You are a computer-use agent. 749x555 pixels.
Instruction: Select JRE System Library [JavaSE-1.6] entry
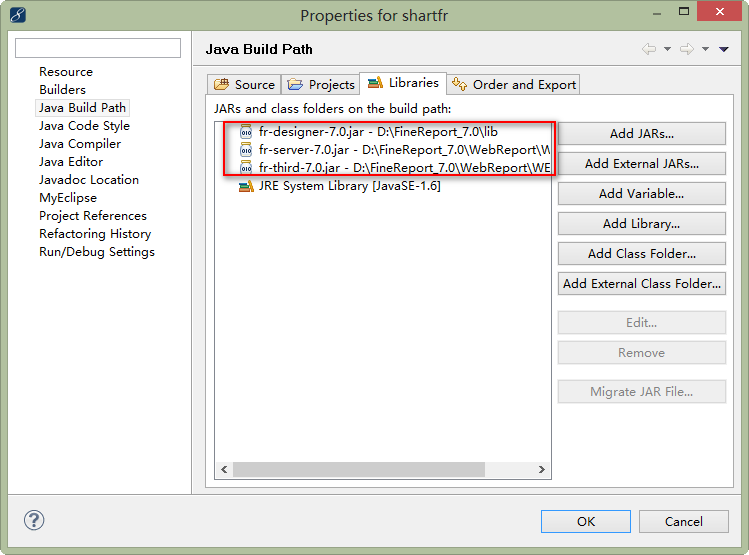tap(350, 186)
